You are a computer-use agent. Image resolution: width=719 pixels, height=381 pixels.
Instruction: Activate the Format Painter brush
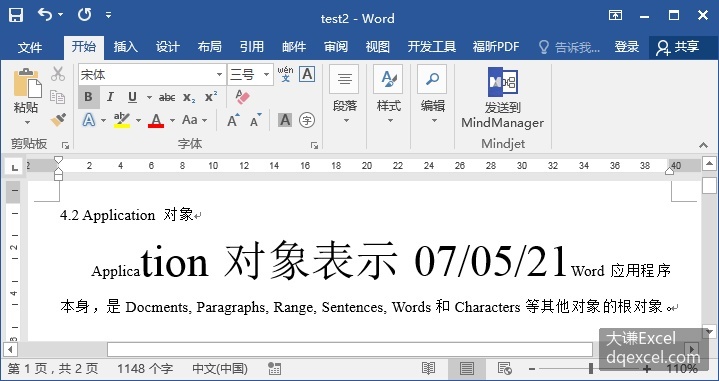pyautogui.click(x=58, y=120)
